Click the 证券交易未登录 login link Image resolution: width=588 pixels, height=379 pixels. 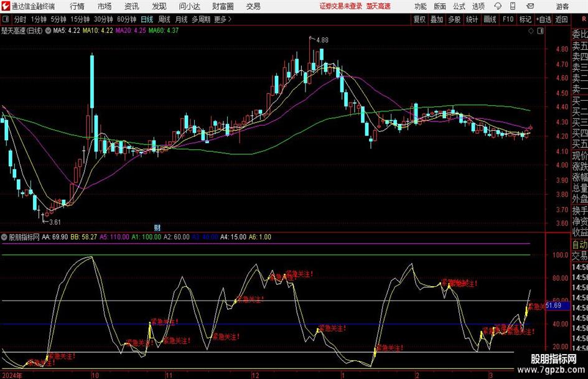click(341, 6)
